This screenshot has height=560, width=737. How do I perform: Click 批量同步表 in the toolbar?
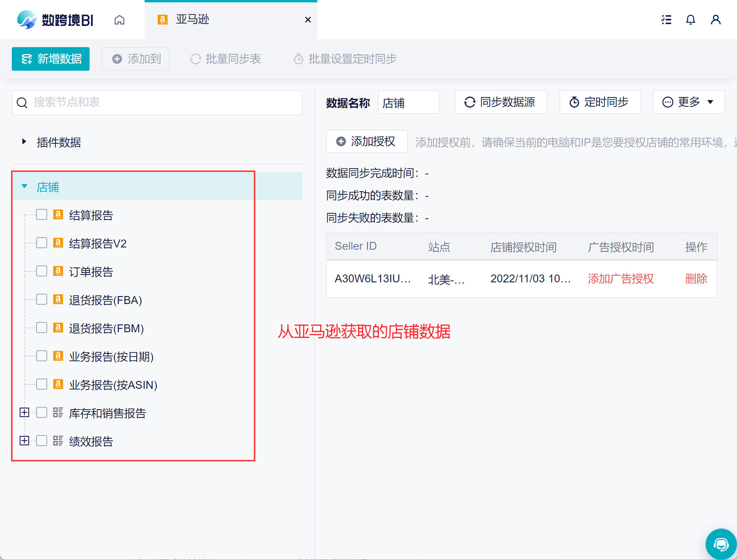pos(225,59)
